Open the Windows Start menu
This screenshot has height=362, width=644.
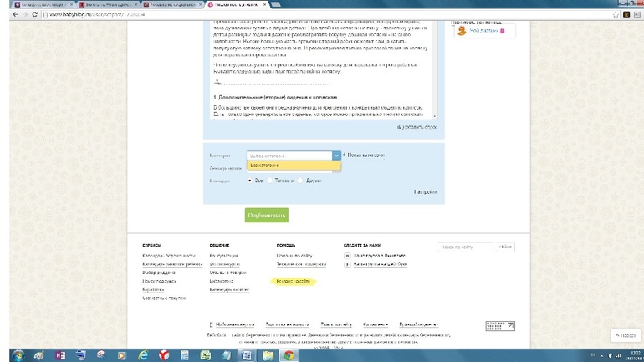pos(18,355)
